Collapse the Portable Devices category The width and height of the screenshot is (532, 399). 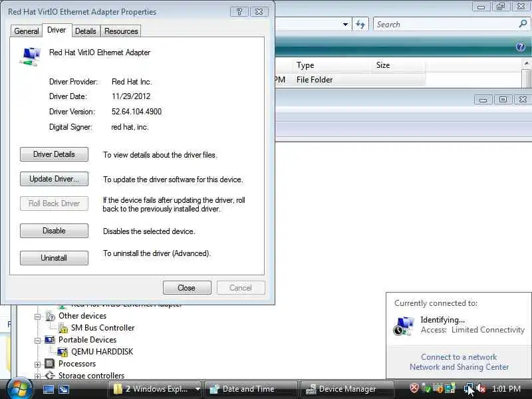(x=38, y=340)
